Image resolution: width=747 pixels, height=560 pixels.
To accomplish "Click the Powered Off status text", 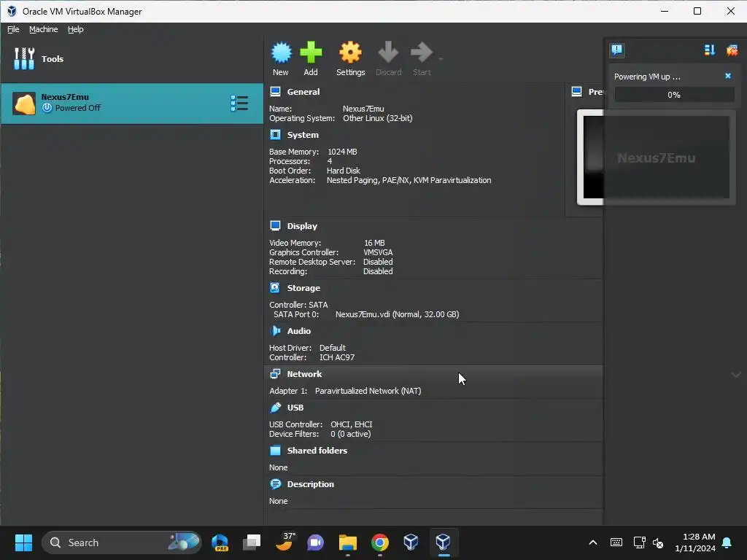I will 77,108.
